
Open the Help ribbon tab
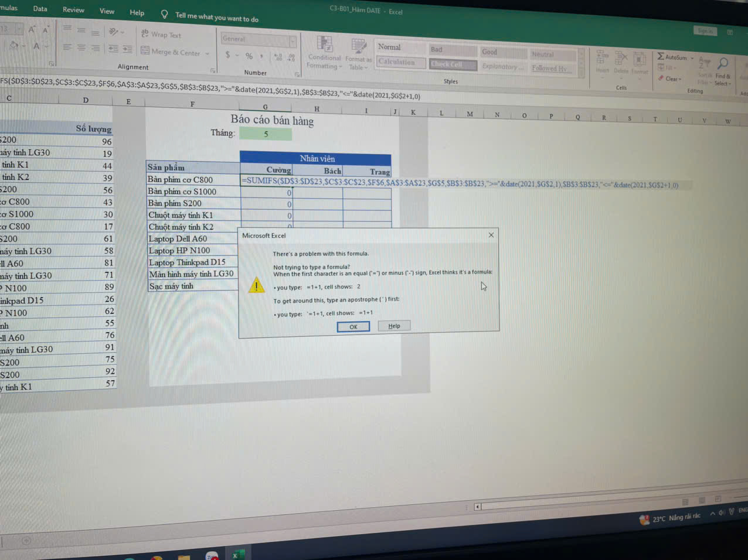137,13
